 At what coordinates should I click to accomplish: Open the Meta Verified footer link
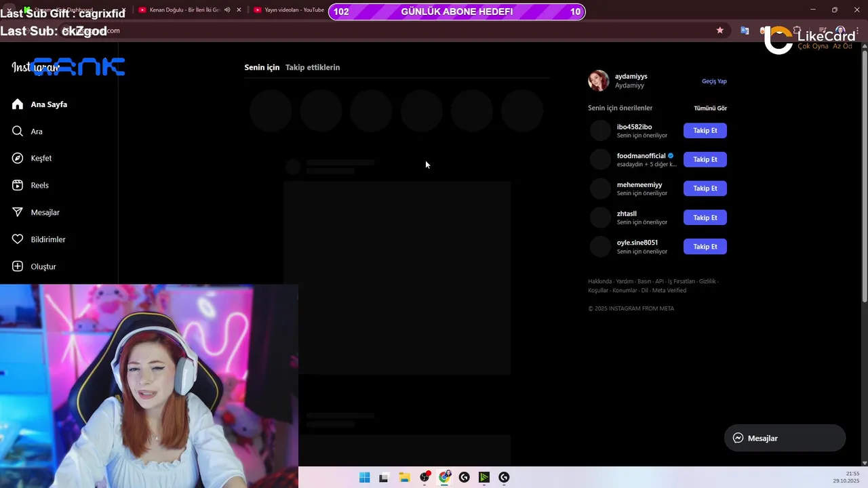click(x=669, y=290)
